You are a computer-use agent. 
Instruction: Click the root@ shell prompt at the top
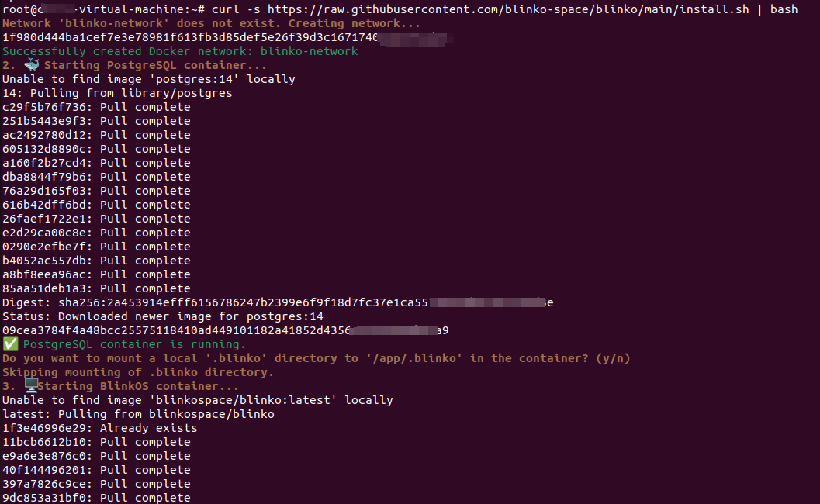103,9
